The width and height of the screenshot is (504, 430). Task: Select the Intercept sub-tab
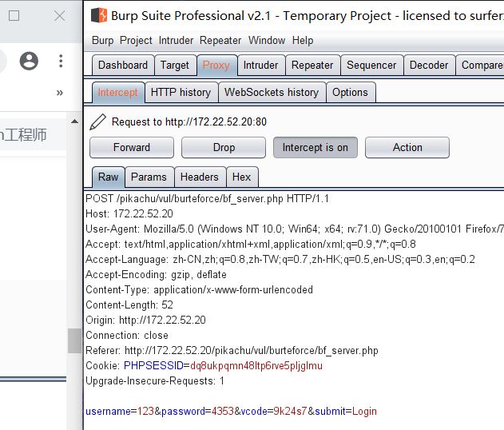[x=118, y=93]
